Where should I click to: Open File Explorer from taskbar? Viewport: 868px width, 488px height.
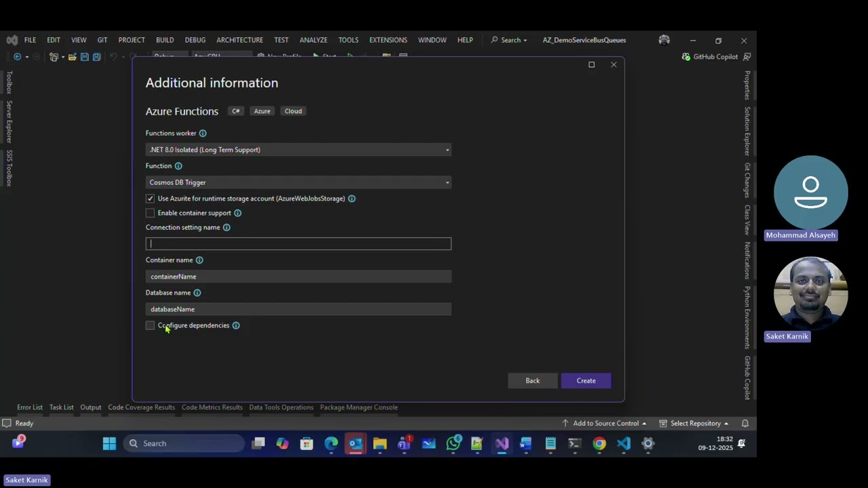pos(380,444)
